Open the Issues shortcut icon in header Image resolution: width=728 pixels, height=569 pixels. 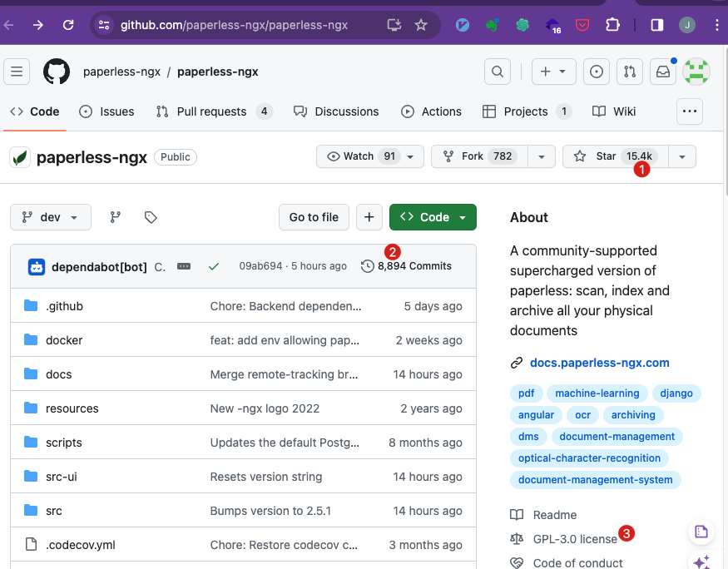pos(596,72)
